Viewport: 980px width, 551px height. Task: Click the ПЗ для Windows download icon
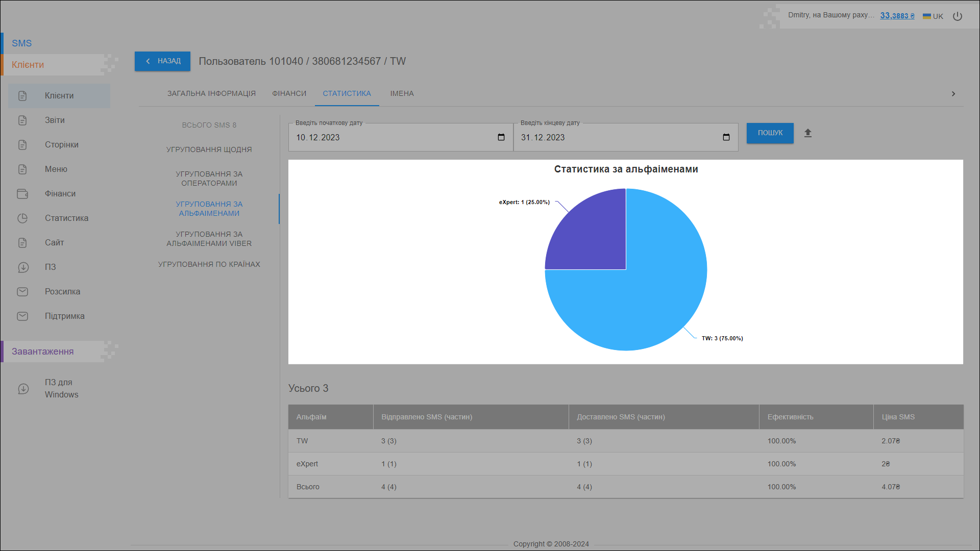(x=23, y=389)
